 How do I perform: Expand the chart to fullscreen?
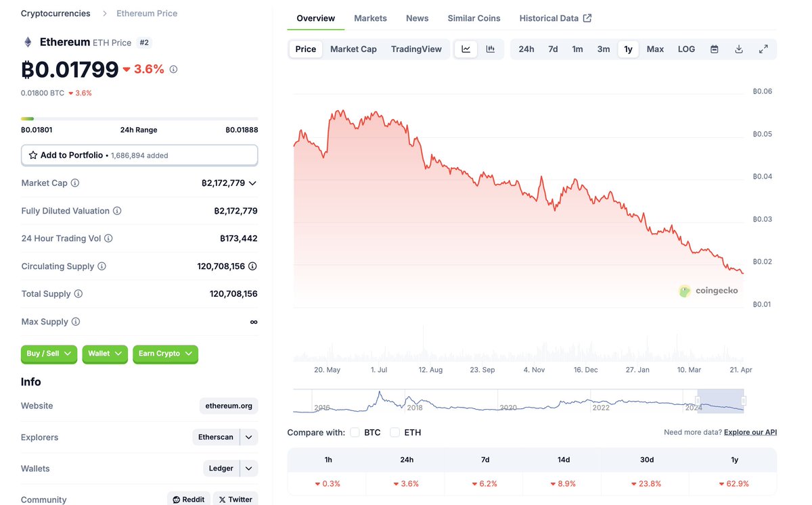click(x=763, y=49)
